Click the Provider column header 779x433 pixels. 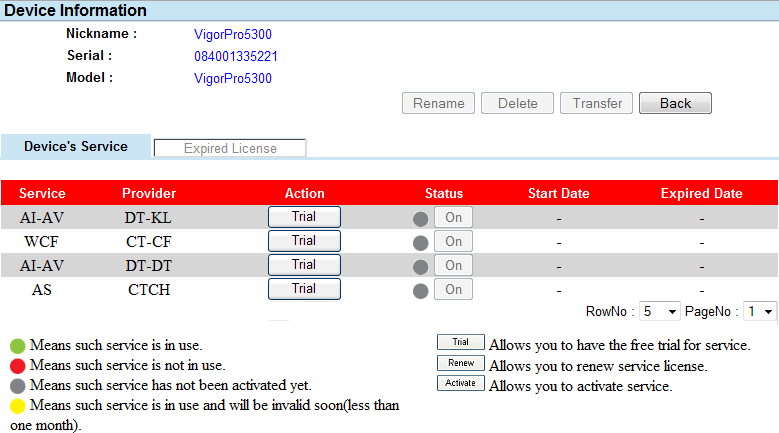[149, 193]
